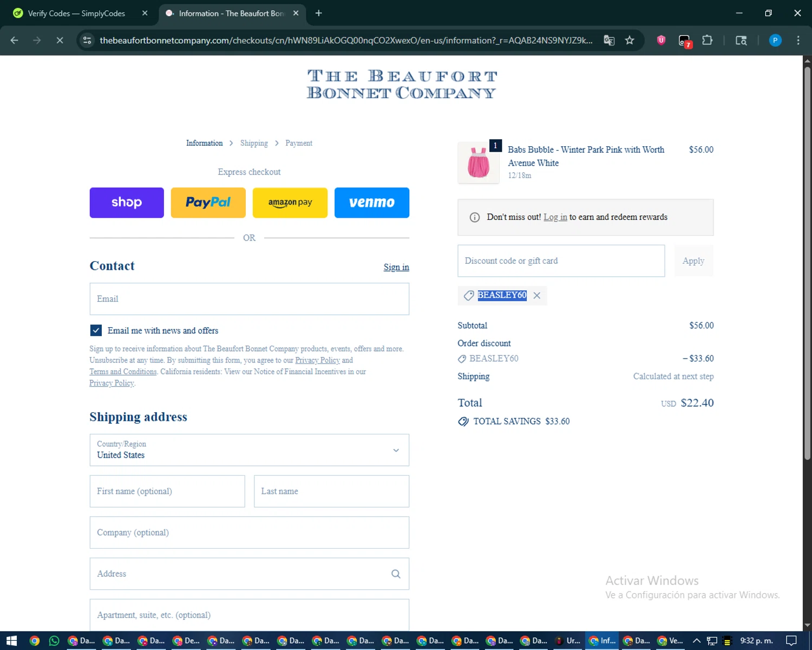Open WhatsApp from the taskbar
Image resolution: width=812 pixels, height=650 pixels.
(x=54, y=641)
